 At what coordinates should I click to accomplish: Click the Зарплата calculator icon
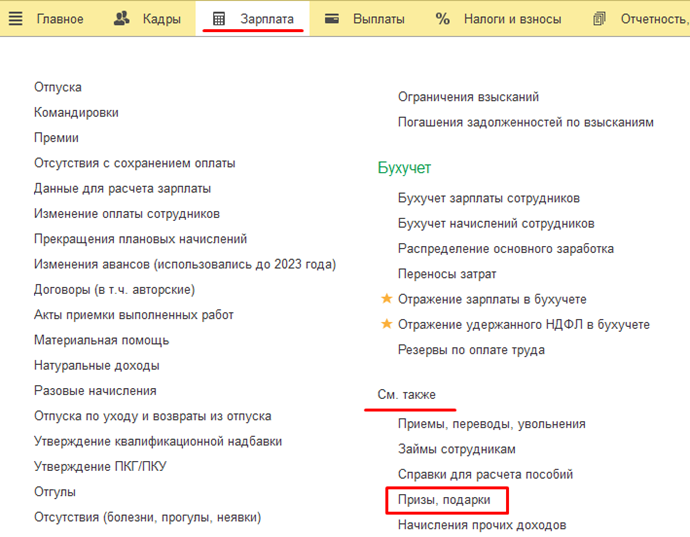click(219, 19)
